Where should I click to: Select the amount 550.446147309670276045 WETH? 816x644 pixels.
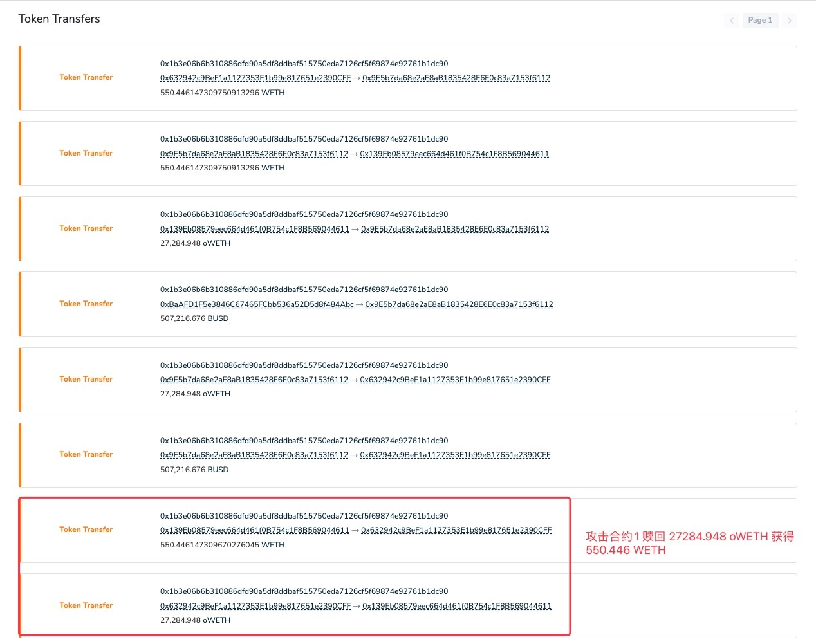click(222, 545)
